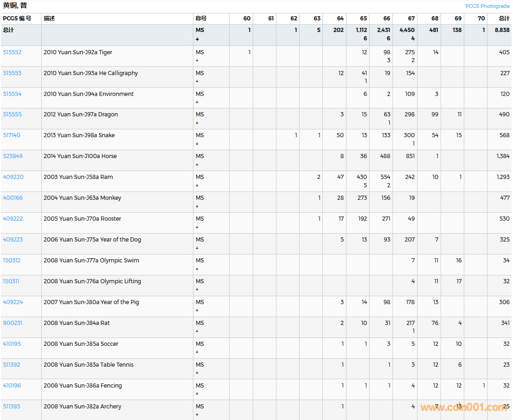
Task: Show plus grades for 2008 Soccer row
Action: (197, 352)
